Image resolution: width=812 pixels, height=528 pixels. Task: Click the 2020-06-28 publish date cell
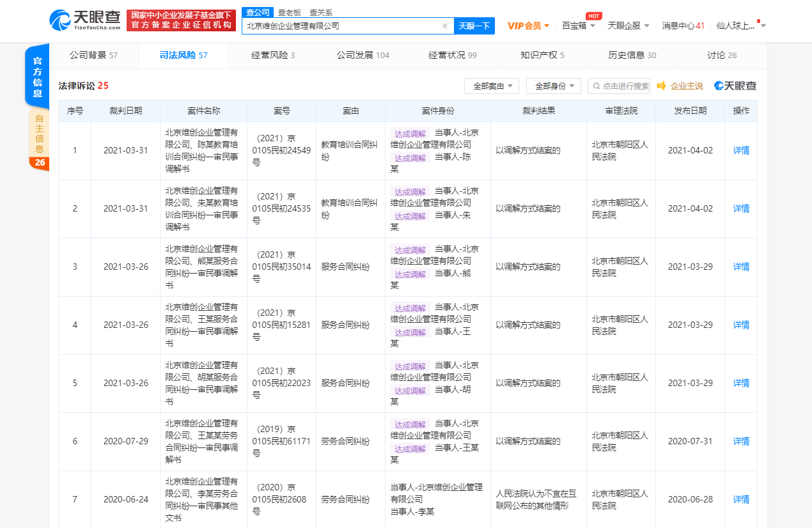coord(690,499)
